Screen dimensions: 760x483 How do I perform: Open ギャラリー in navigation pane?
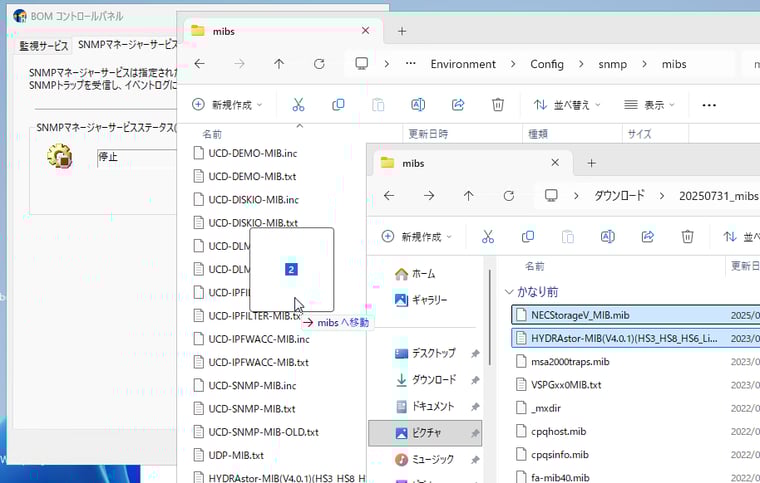[421, 300]
